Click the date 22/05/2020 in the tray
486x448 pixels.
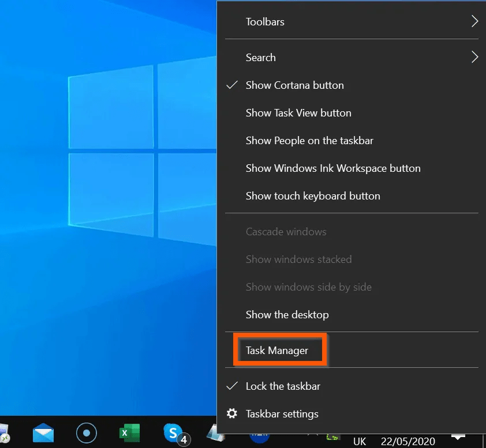pos(408,441)
